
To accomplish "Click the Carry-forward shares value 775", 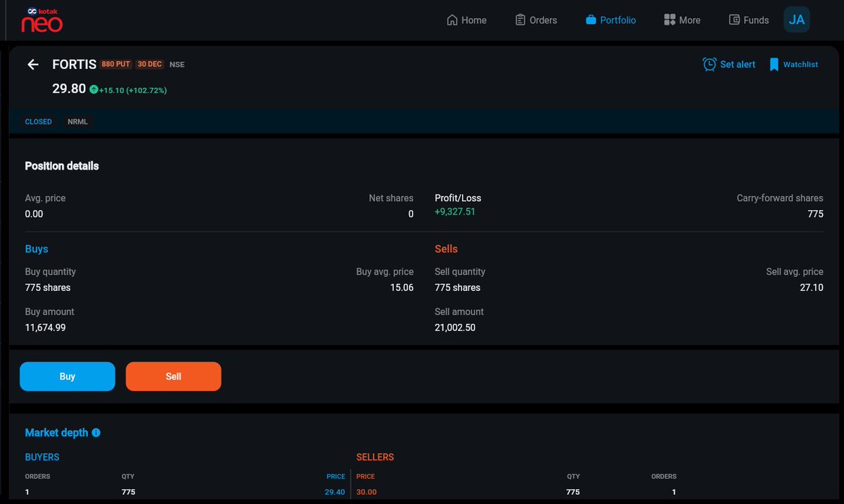I will click(x=816, y=214).
